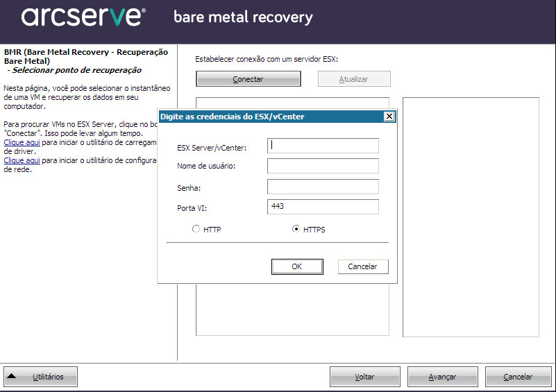The width and height of the screenshot is (556, 392).
Task: Click the 'bare metal recovery' header text
Action: [243, 17]
